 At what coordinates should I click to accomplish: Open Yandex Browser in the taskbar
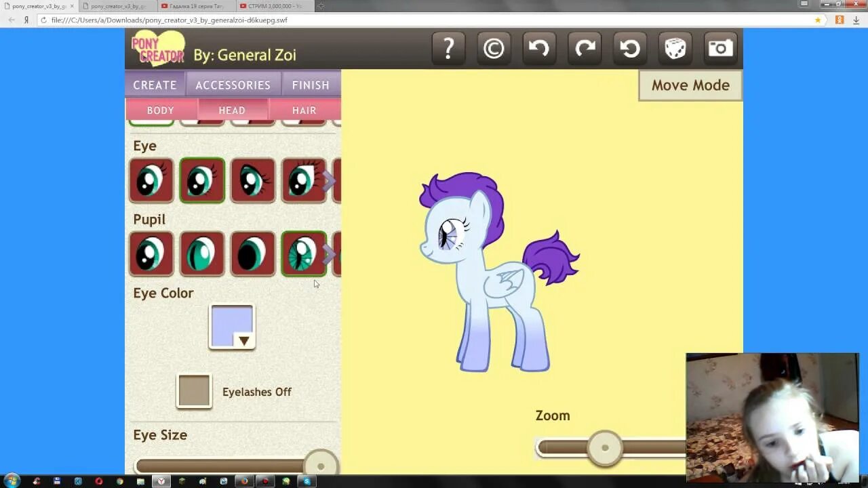click(161, 481)
